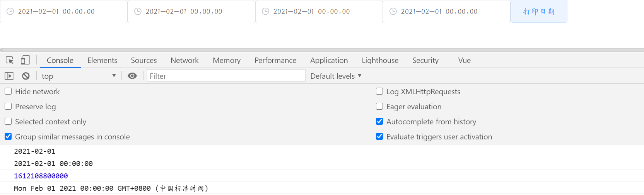Clear console with the ban icon
This screenshot has height=195, width=644.
(26, 76)
